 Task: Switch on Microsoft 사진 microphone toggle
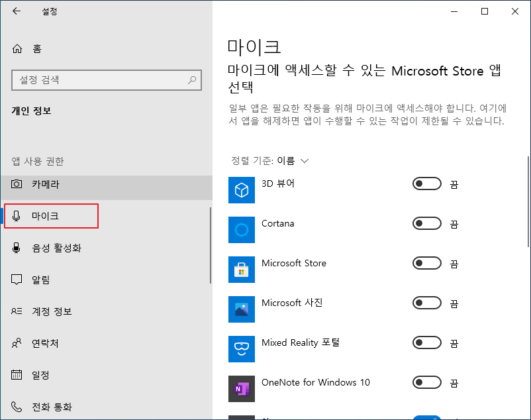(426, 303)
